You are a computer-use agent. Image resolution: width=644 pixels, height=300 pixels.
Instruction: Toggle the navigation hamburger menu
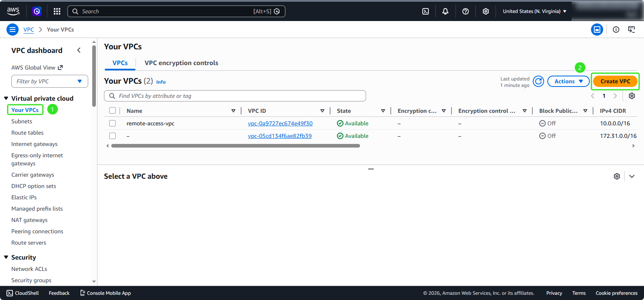(13, 30)
